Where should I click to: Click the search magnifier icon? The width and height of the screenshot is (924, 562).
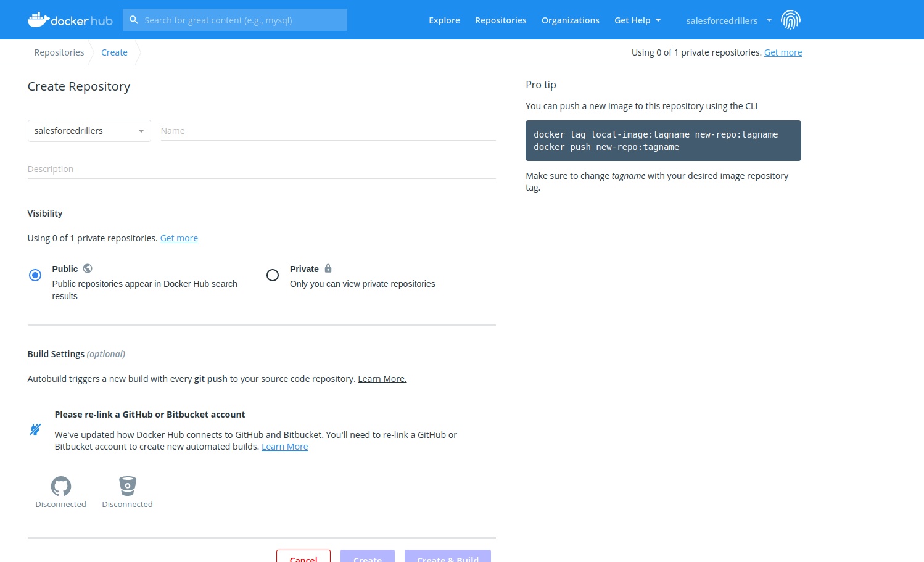pos(134,20)
